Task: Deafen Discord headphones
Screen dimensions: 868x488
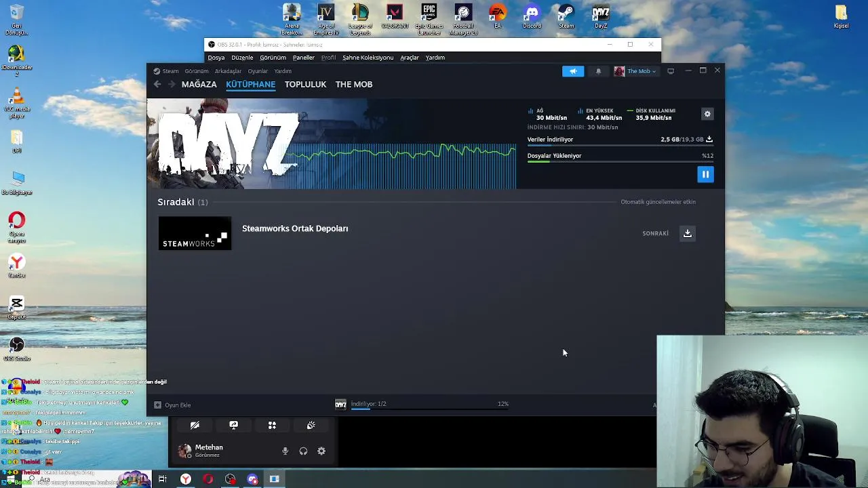Action: pyautogui.click(x=303, y=451)
